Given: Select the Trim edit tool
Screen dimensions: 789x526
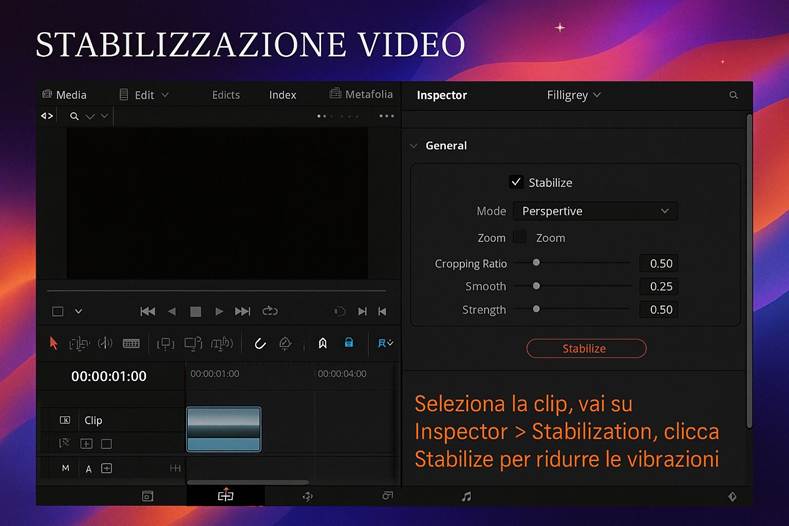Looking at the screenshot, I should [79, 344].
